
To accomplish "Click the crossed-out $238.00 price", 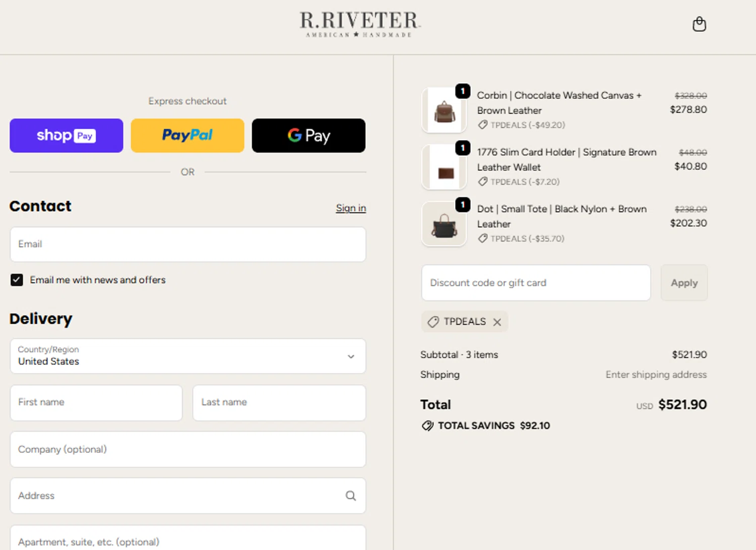I will coord(690,209).
